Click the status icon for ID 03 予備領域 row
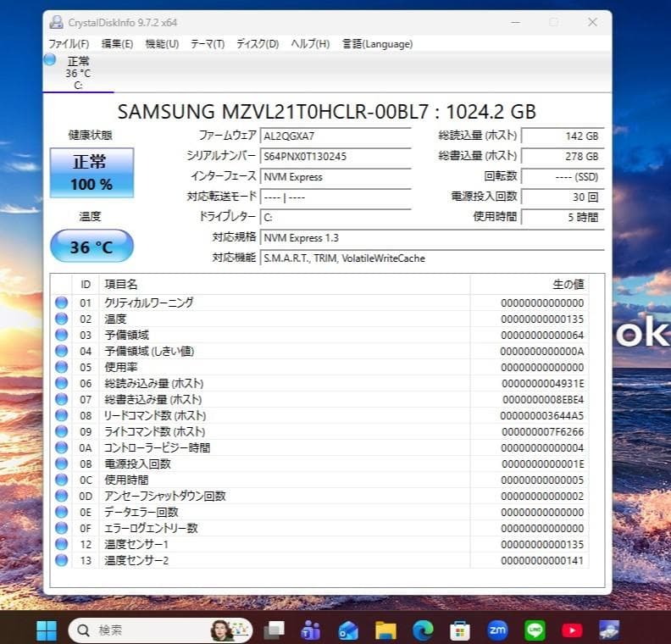This screenshot has width=671, height=644. pos(62,335)
